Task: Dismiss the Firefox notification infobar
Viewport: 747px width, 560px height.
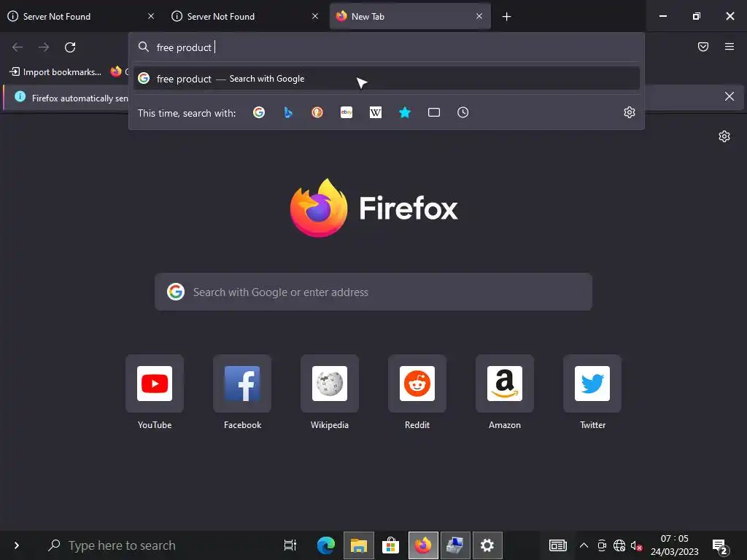Action: tap(729, 97)
